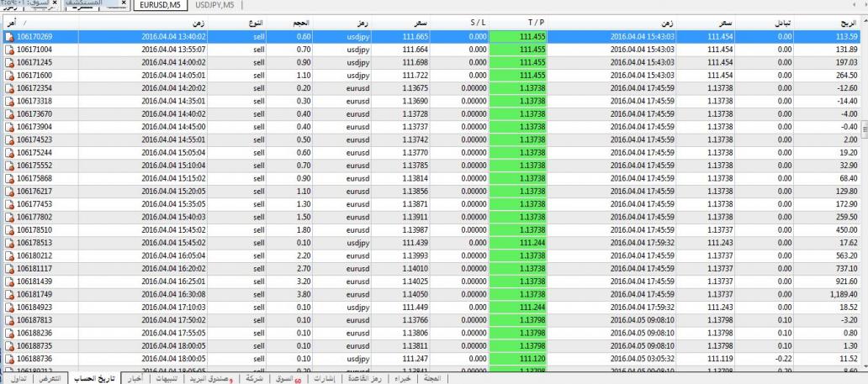Click the volume cell 2.20
This screenshot has width=868, height=384.
click(304, 255)
